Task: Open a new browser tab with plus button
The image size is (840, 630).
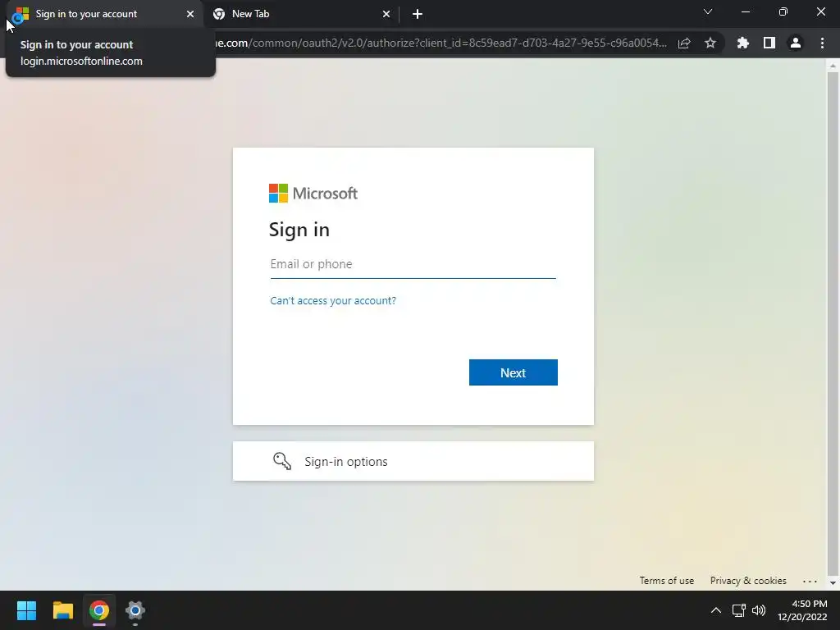Action: coord(418,14)
